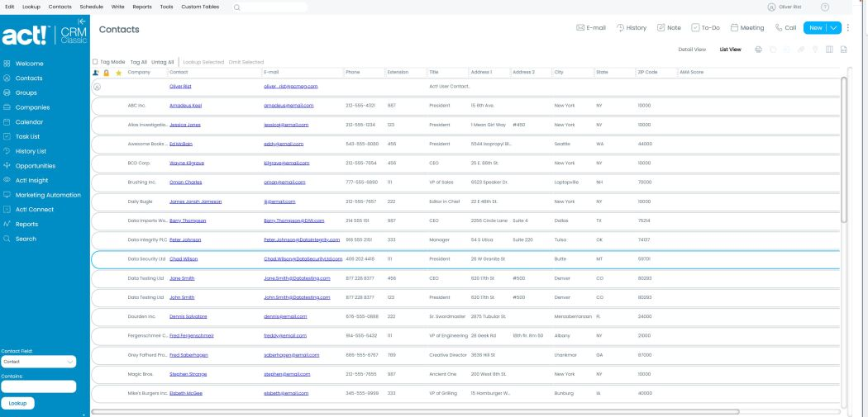Open the Reports menu
Image resolution: width=868 pixels, height=417 pixels.
click(142, 7)
